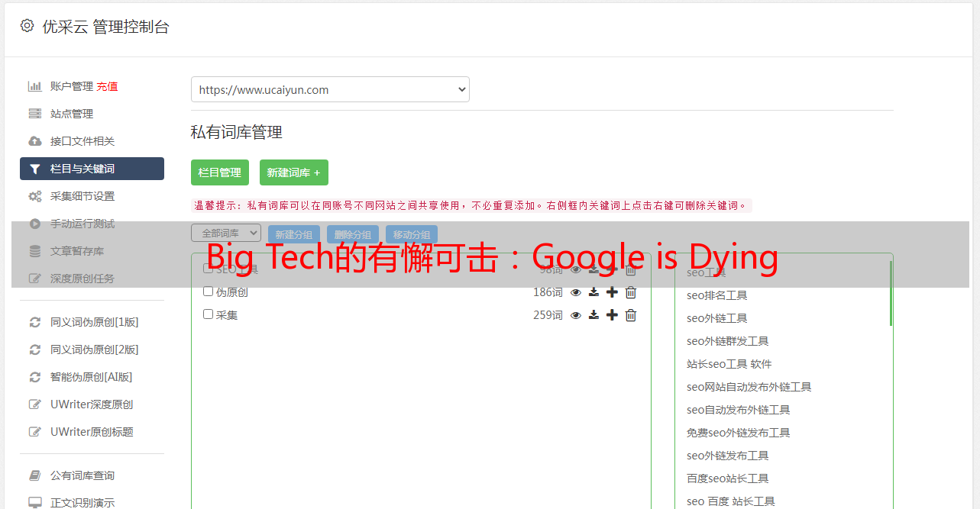Click the settings gear icon beside 优采云 title
This screenshot has height=509, width=980.
click(x=27, y=26)
